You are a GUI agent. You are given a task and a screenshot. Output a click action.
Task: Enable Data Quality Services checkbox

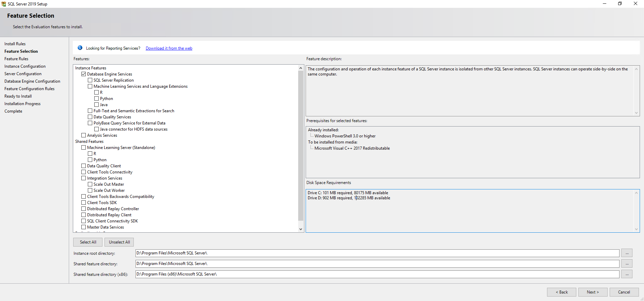coord(90,117)
